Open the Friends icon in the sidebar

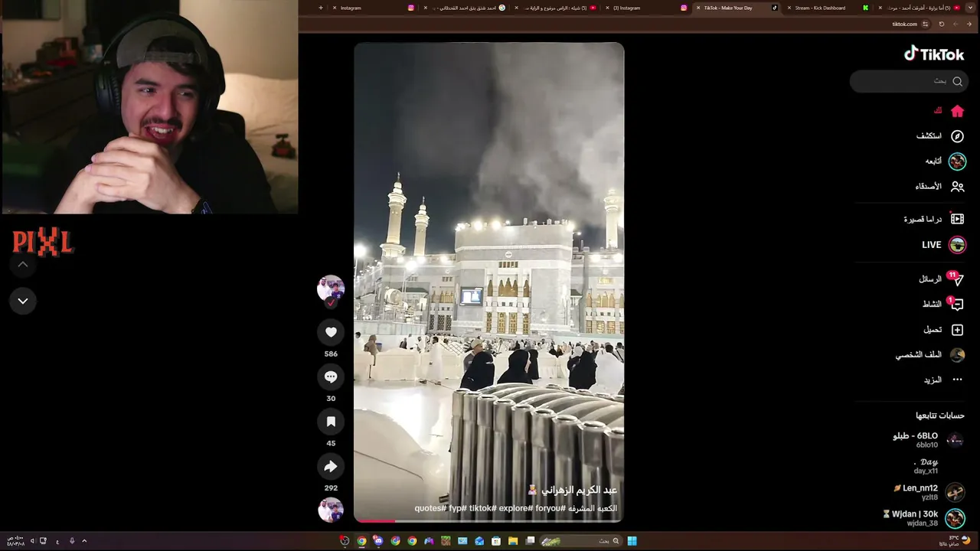957,187
